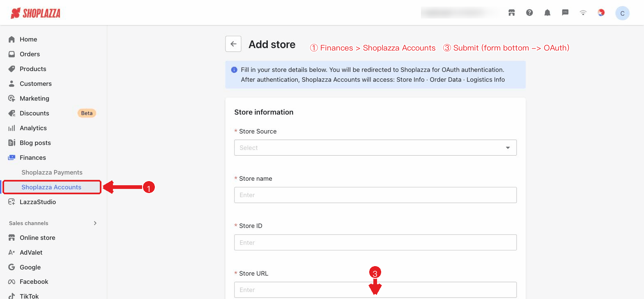
Task: Open the storefront icon in top bar
Action: tap(511, 13)
